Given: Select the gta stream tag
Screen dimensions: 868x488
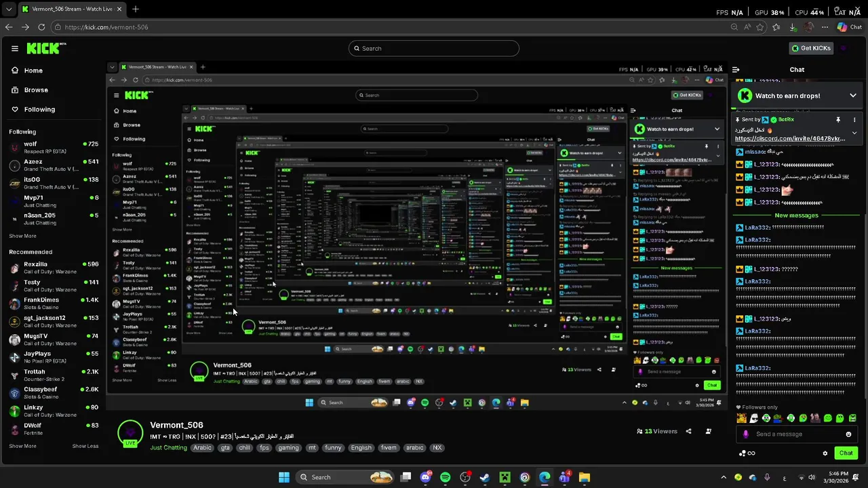Looking at the screenshot, I should (225, 448).
